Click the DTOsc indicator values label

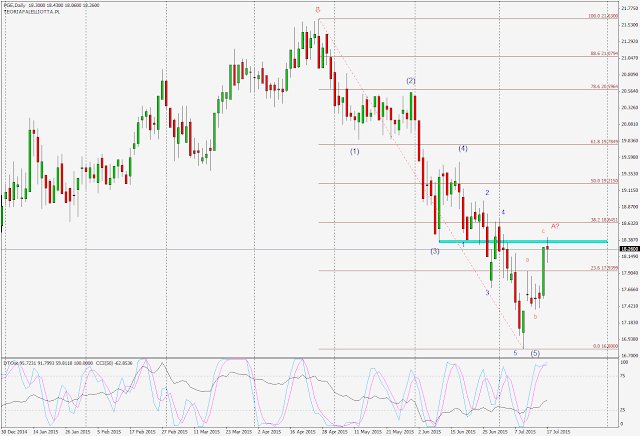pos(49,363)
